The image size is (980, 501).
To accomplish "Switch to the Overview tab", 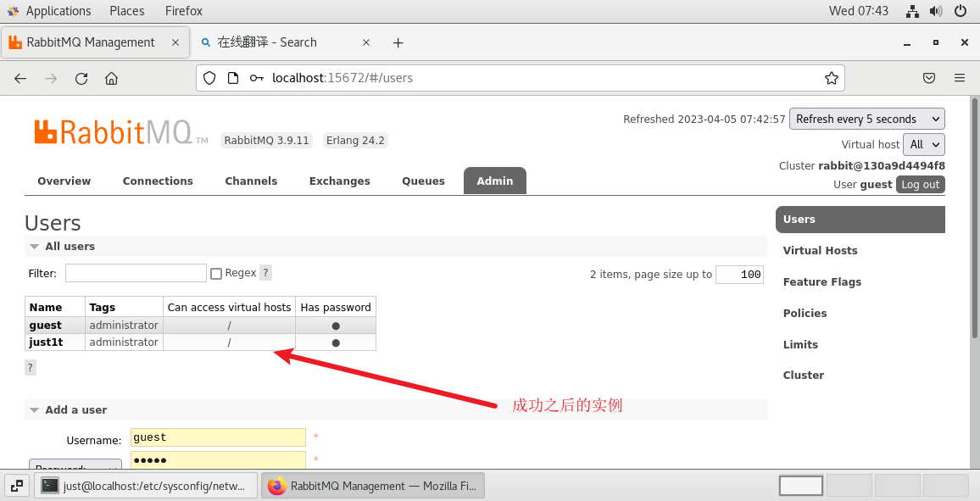I will [64, 181].
